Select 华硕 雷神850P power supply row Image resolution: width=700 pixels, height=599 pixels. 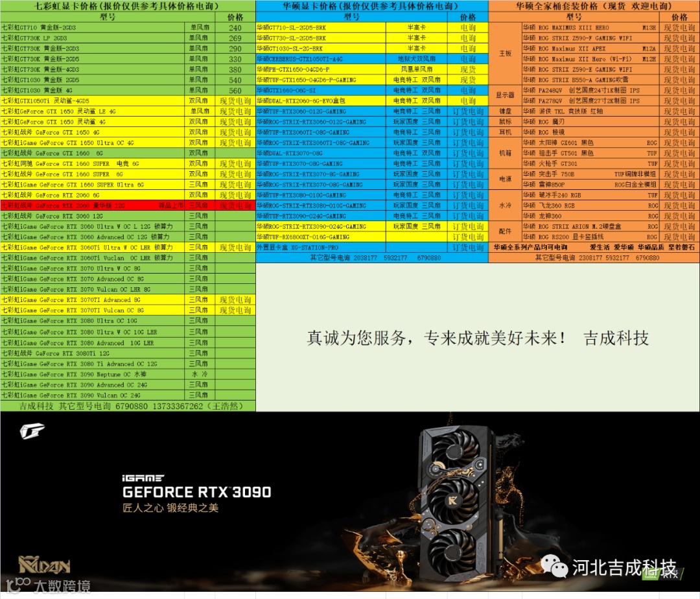(x=611, y=184)
